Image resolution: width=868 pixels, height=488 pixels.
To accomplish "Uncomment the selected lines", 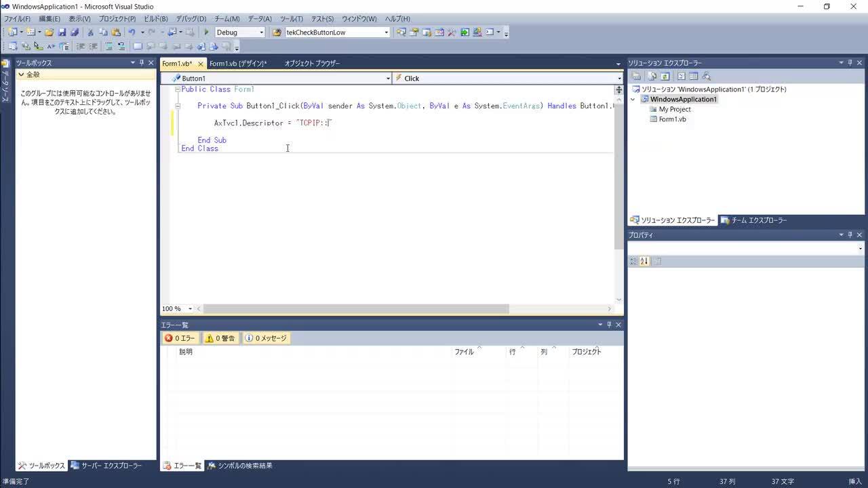I will click(121, 46).
